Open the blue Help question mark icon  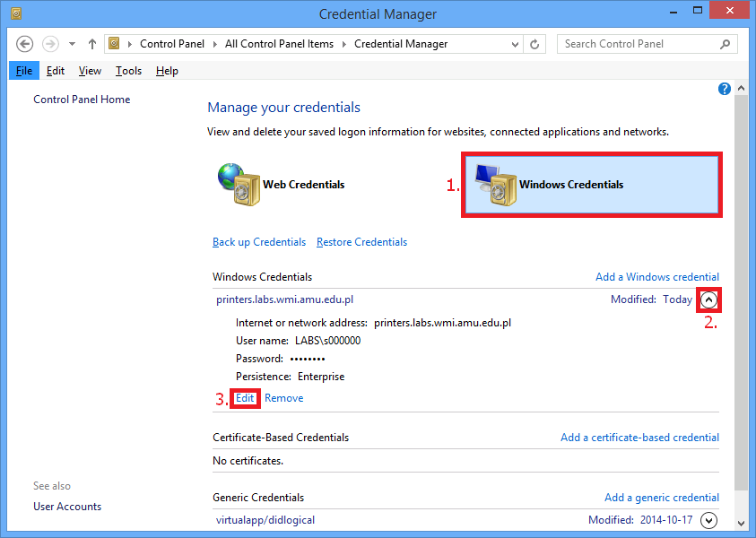725,89
